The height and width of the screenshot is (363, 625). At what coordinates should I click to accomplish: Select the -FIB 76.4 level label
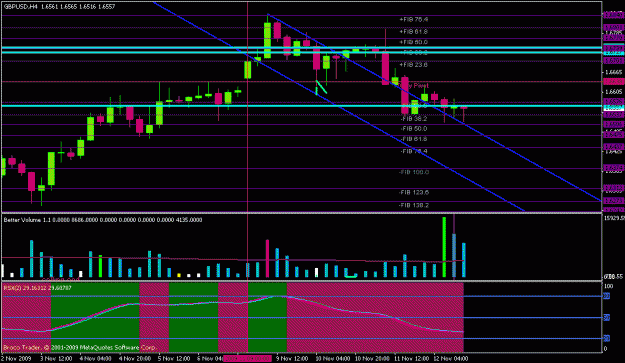tap(414, 151)
